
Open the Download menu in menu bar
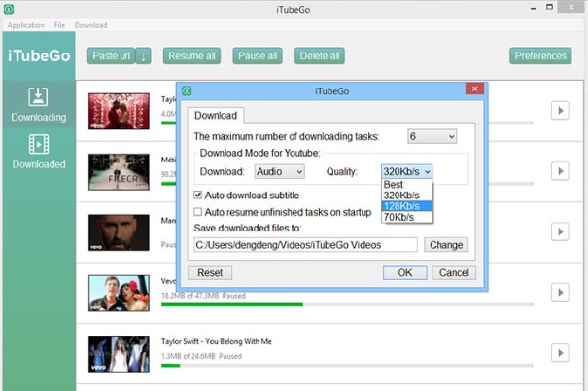pos(90,25)
